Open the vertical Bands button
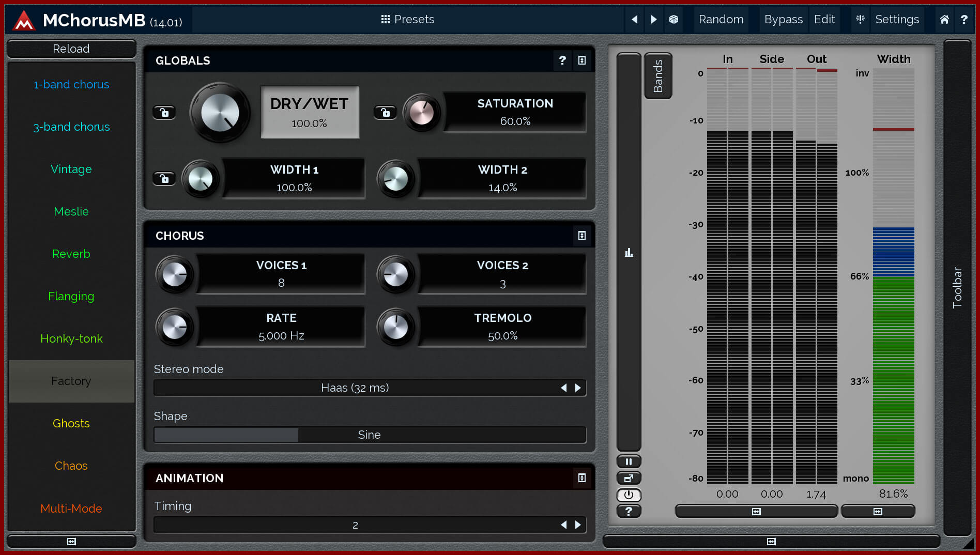This screenshot has width=980, height=555. [658, 76]
